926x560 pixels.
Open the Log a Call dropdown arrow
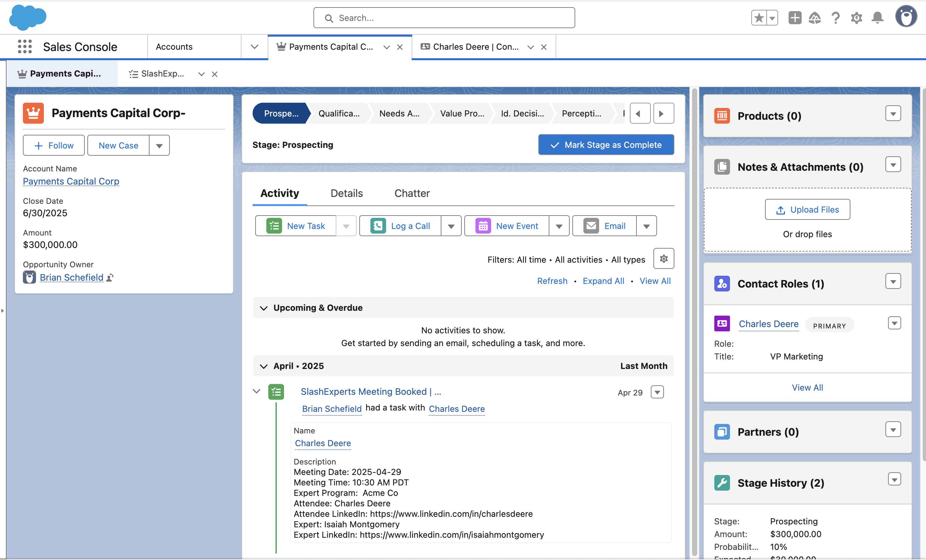click(x=451, y=226)
